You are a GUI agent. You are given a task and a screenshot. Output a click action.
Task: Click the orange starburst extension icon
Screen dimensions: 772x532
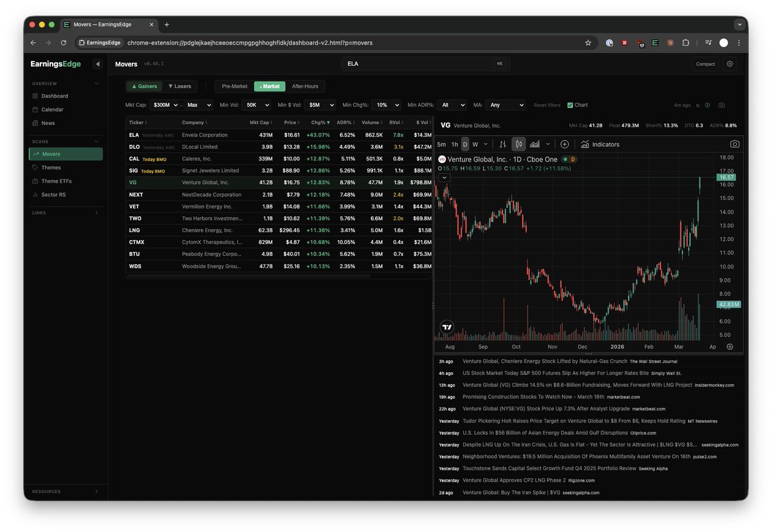click(670, 42)
